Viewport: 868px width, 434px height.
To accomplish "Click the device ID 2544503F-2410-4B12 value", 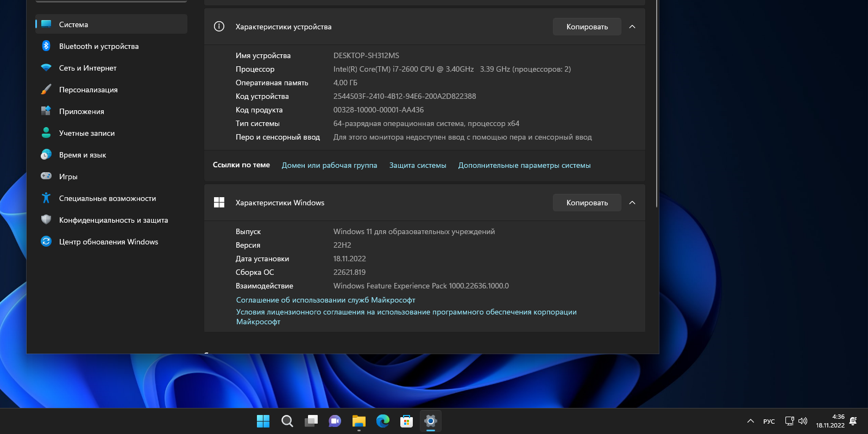I will (405, 96).
